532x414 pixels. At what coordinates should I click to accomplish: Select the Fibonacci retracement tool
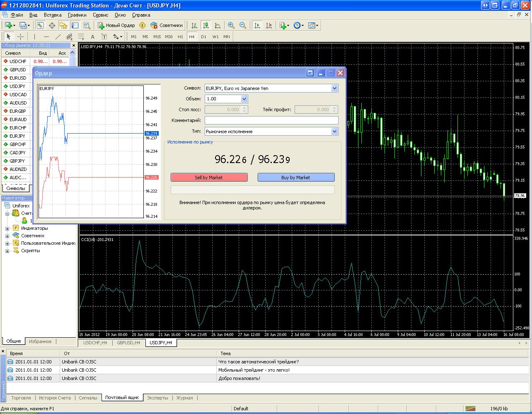click(x=81, y=37)
